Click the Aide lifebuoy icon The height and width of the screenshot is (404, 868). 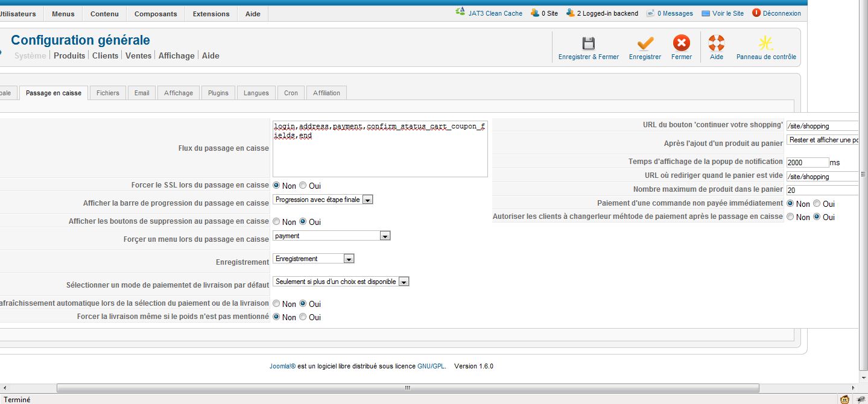(716, 43)
